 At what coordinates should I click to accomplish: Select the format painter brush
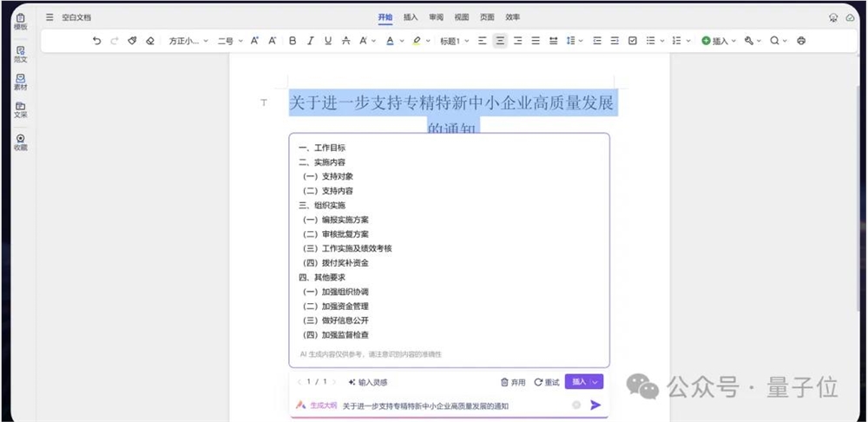132,41
